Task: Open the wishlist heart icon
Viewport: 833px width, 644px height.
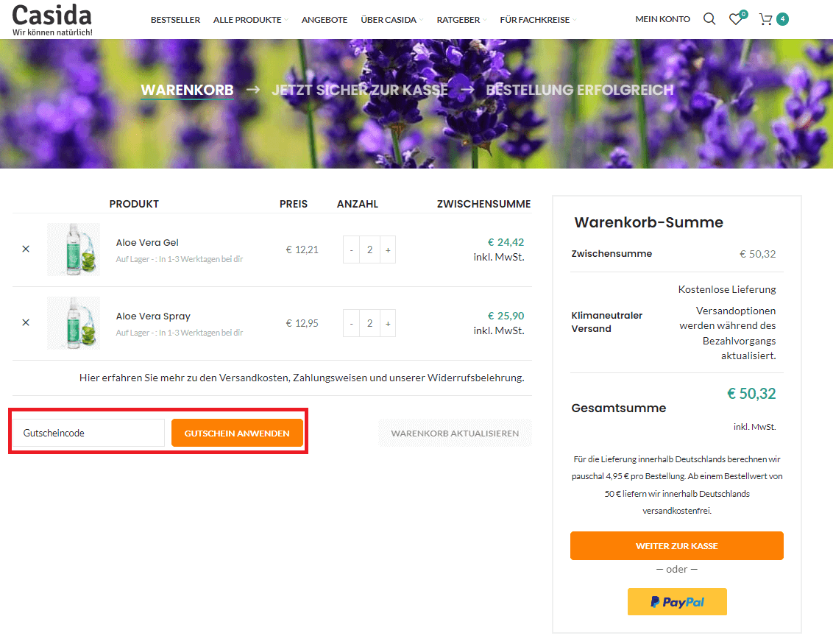Action: pyautogui.click(x=735, y=20)
